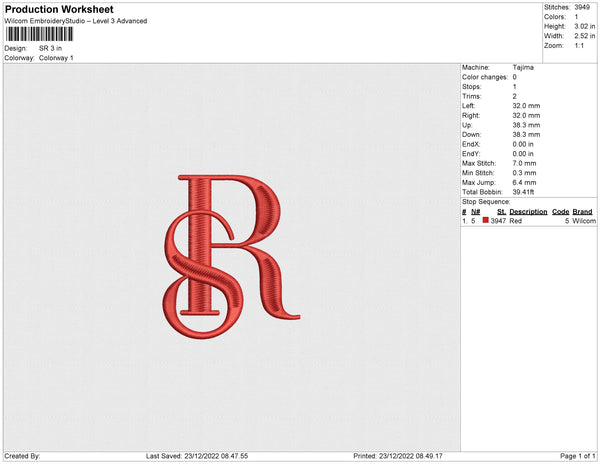Screen dimensions: 600x464
Task: Click the N# column header
Action: tap(476, 212)
